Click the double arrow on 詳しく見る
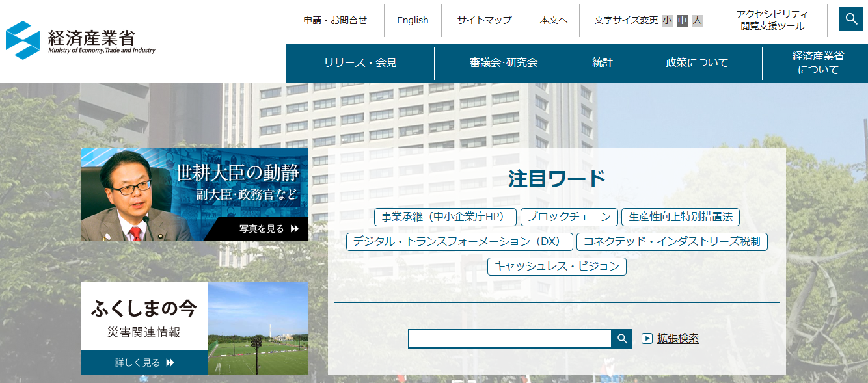The height and width of the screenshot is (383, 868). point(170,362)
